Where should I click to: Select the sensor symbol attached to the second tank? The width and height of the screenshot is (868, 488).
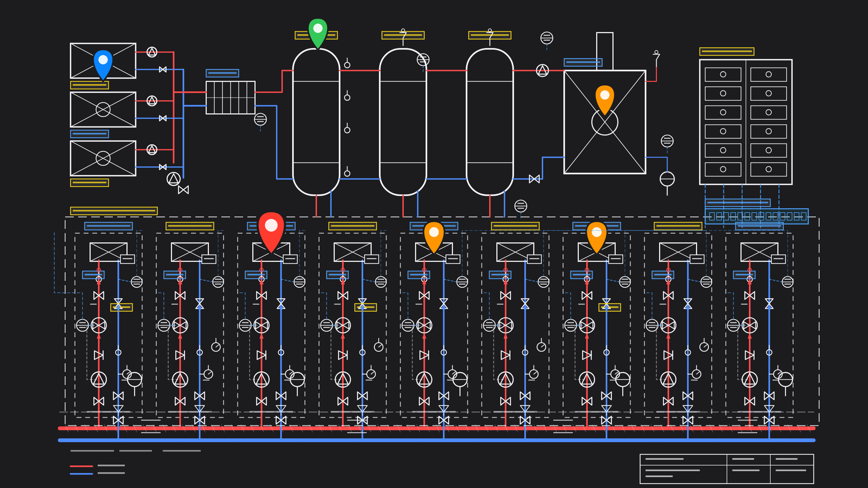[x=423, y=60]
